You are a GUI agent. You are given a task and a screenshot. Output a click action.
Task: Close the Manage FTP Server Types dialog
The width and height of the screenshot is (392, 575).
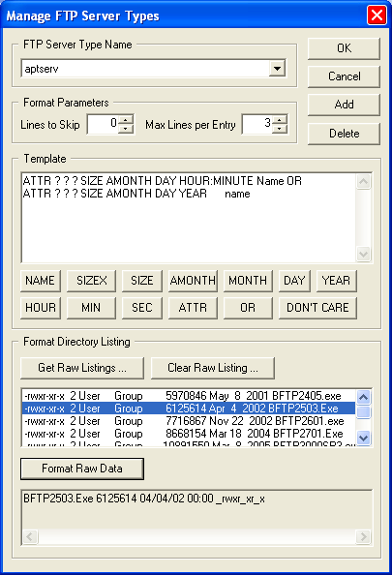tap(377, 15)
